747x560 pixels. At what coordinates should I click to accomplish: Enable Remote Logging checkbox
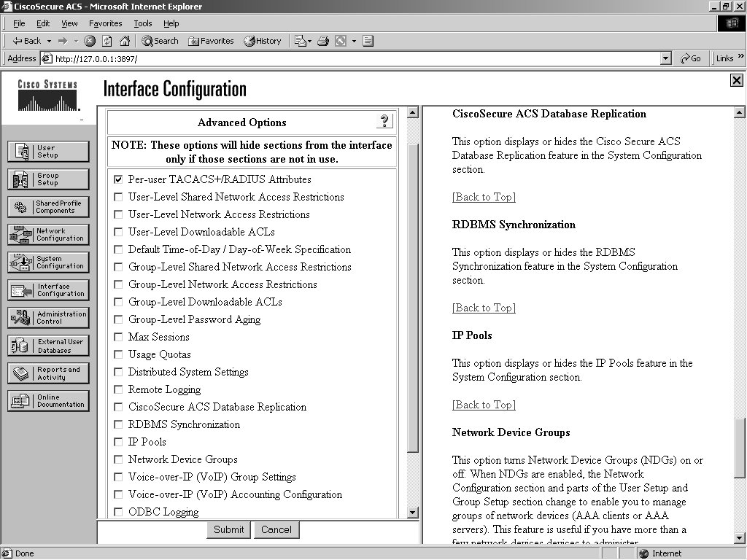[118, 389]
